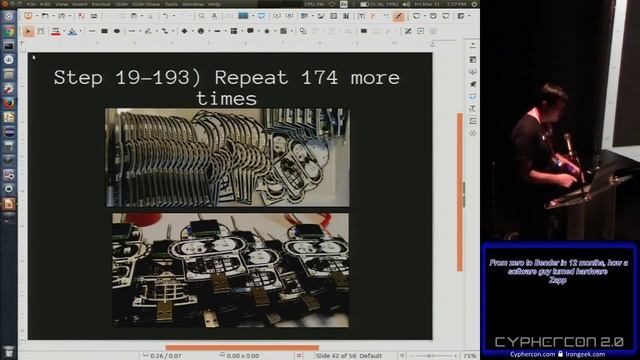Click the slide title text 'Step 19-193'
Image resolution: width=640 pixels, height=360 pixels.
coord(122,78)
